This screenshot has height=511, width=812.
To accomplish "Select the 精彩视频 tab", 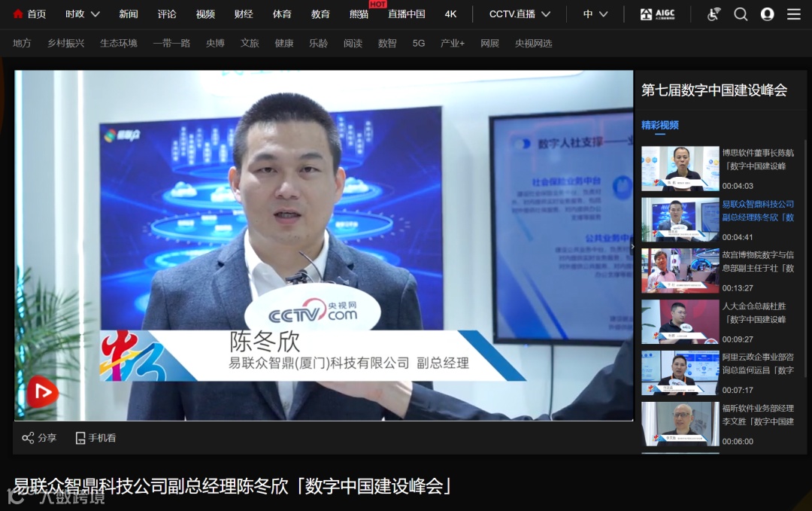I will (660, 125).
